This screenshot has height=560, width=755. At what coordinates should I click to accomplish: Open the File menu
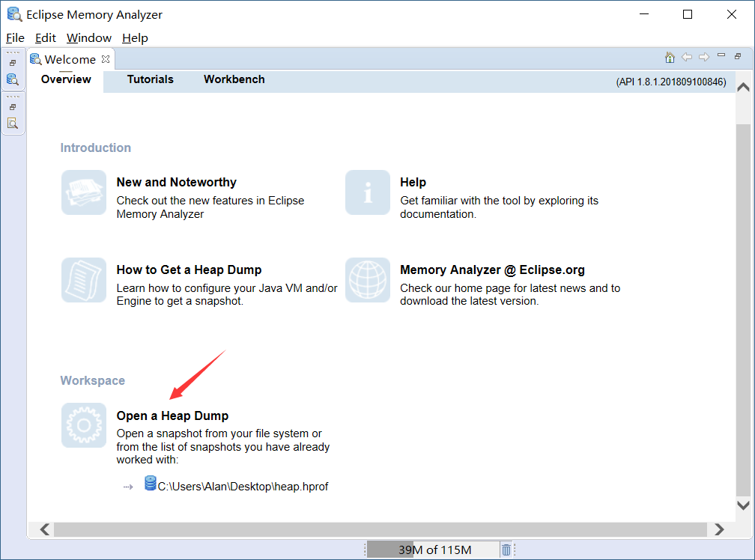[15, 38]
